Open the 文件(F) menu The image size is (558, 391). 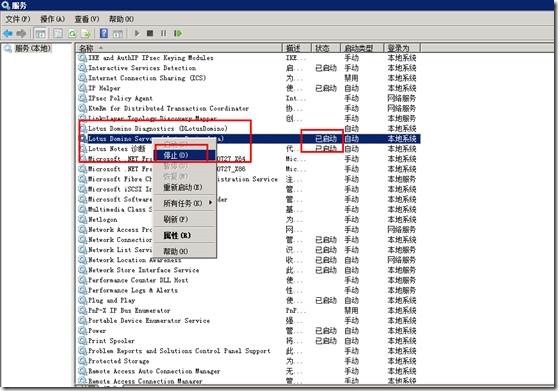click(x=17, y=19)
